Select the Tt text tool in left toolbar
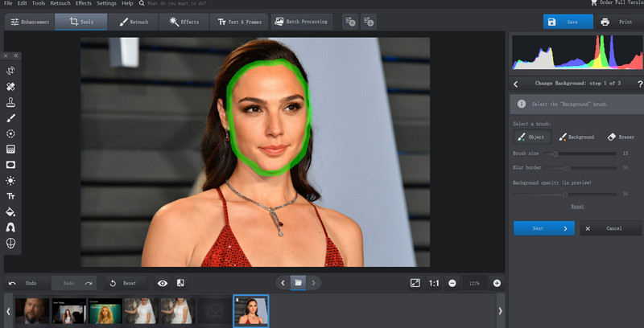Viewport: 644px width, 328px height. coord(10,196)
